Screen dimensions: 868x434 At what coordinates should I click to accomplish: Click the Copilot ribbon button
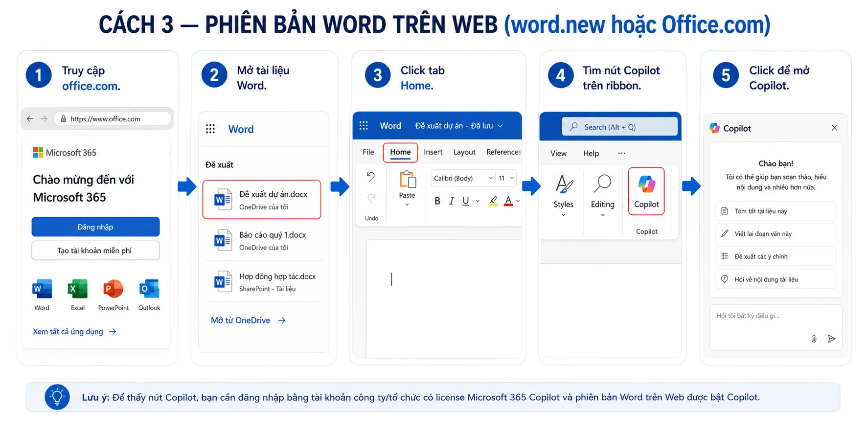[646, 191]
